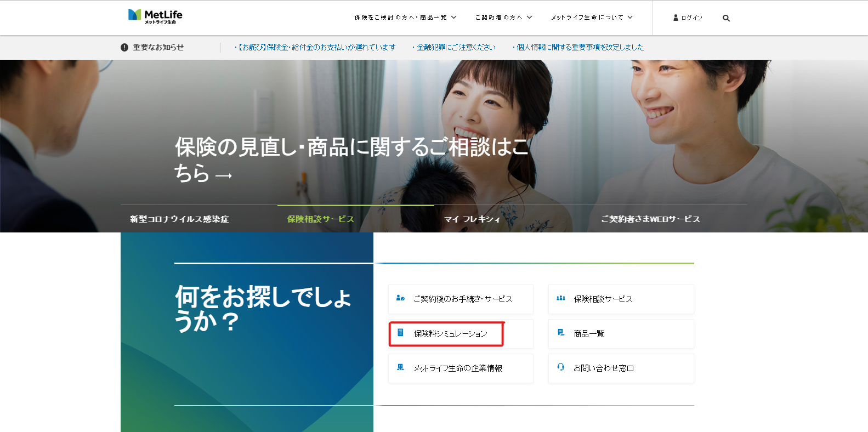
Task: Click the calculator icon for 保険料シミュレーション
Action: click(x=400, y=333)
